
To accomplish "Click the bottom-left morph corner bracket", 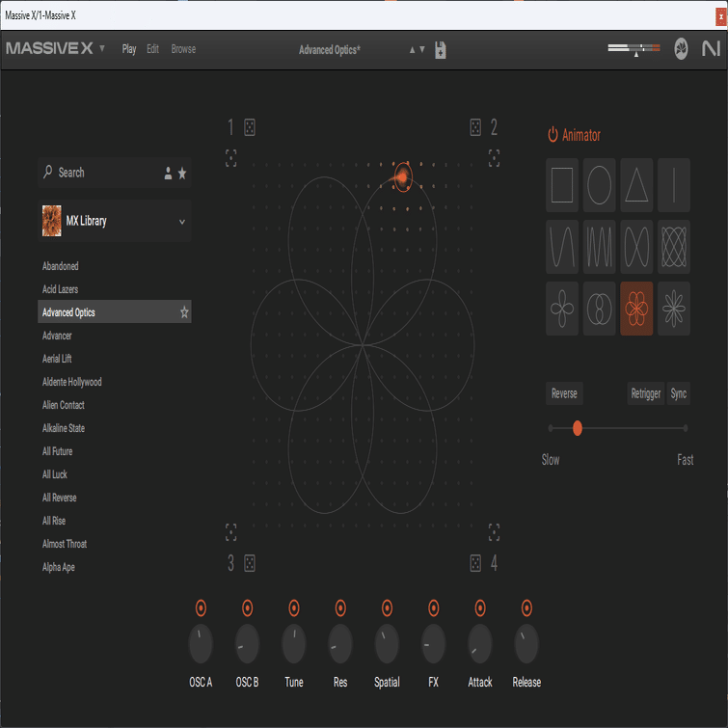I will (x=230, y=532).
